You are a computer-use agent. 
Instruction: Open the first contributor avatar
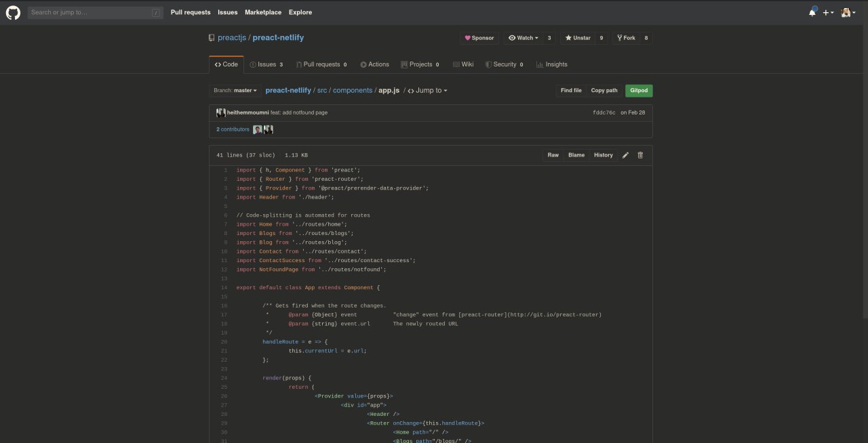coord(258,129)
